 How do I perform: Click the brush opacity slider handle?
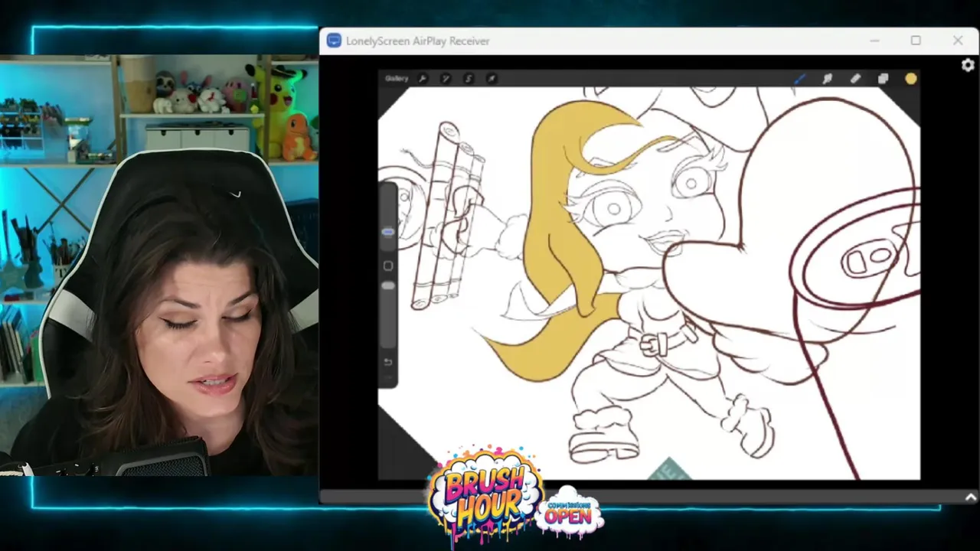pos(388,285)
